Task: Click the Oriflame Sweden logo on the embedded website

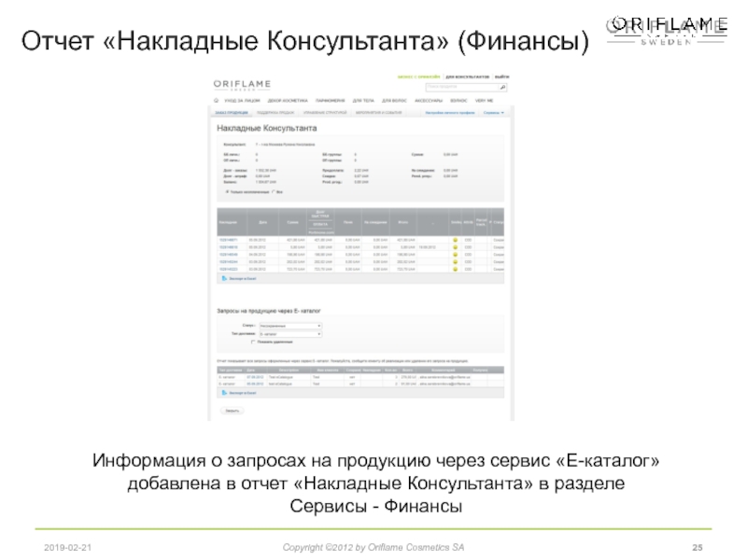Action: (242, 85)
